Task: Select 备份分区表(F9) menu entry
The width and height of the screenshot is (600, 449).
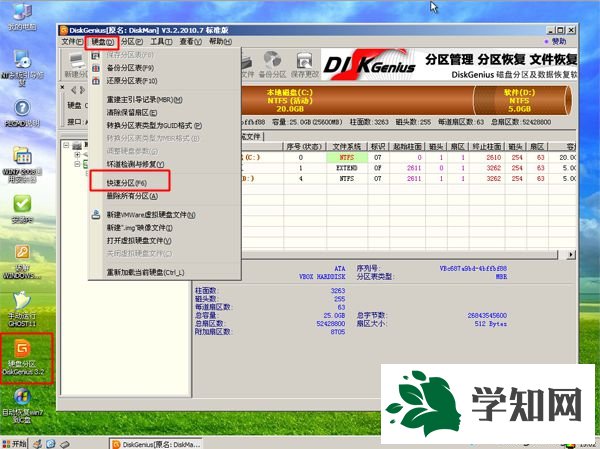Action: 130,68
